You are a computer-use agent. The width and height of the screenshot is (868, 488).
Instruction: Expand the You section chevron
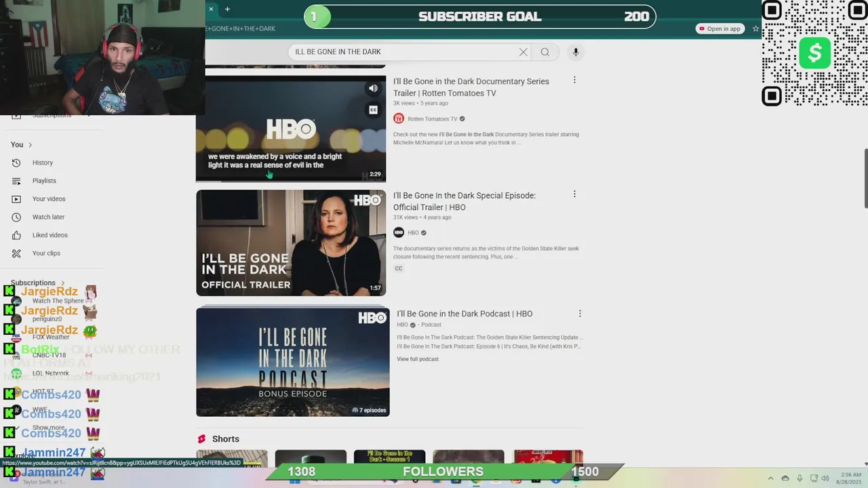click(30, 145)
